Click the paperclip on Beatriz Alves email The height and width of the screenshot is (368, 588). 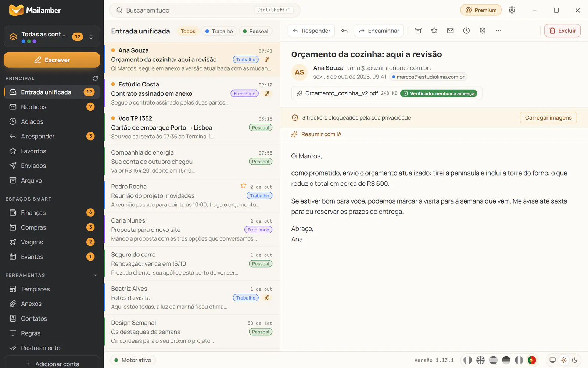point(267,298)
